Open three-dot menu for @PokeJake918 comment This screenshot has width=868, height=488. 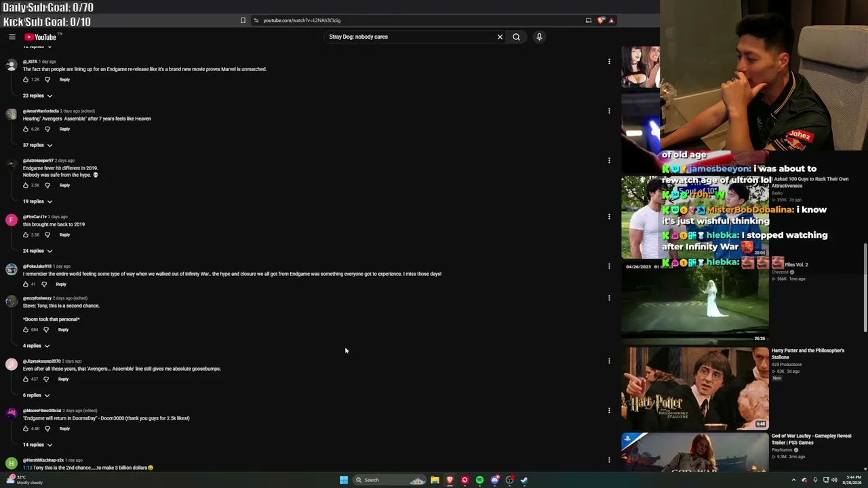(609, 266)
